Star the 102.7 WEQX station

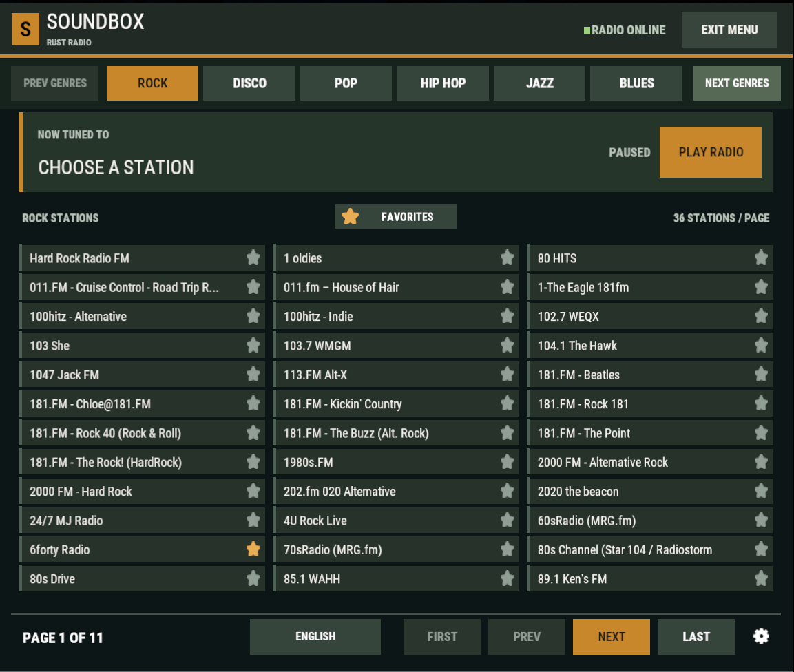click(761, 316)
